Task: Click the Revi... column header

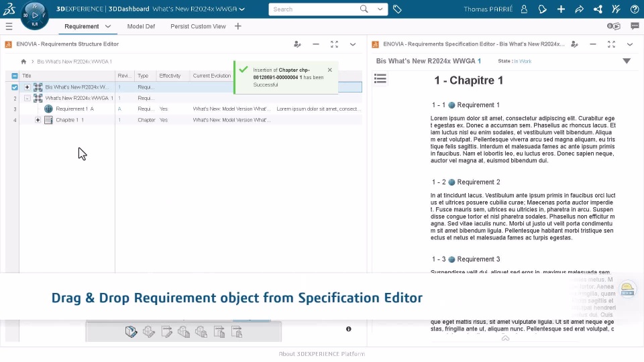Action: click(x=125, y=76)
